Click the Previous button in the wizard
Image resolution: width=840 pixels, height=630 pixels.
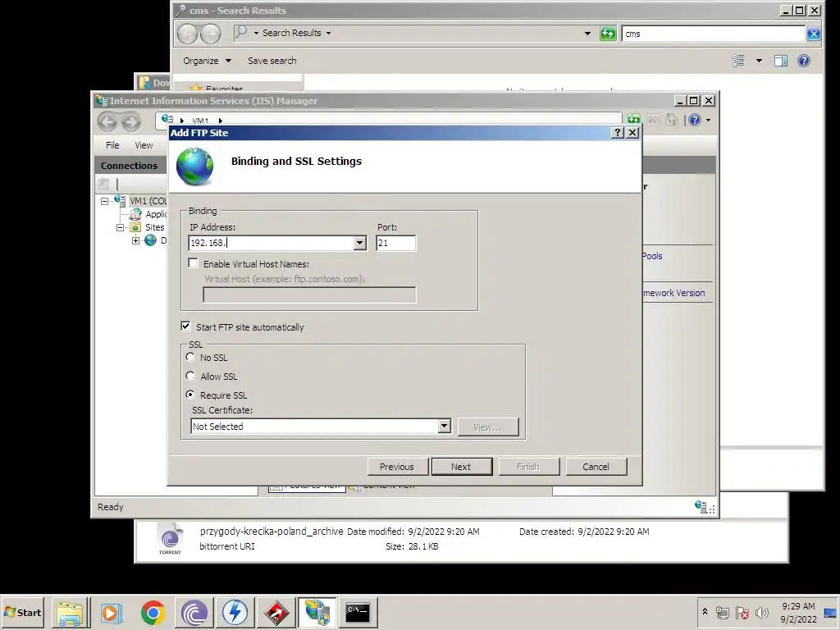pyautogui.click(x=397, y=467)
